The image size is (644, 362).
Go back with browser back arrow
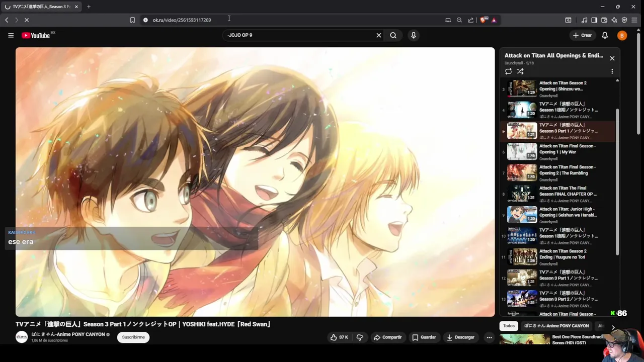pyautogui.click(x=7, y=20)
